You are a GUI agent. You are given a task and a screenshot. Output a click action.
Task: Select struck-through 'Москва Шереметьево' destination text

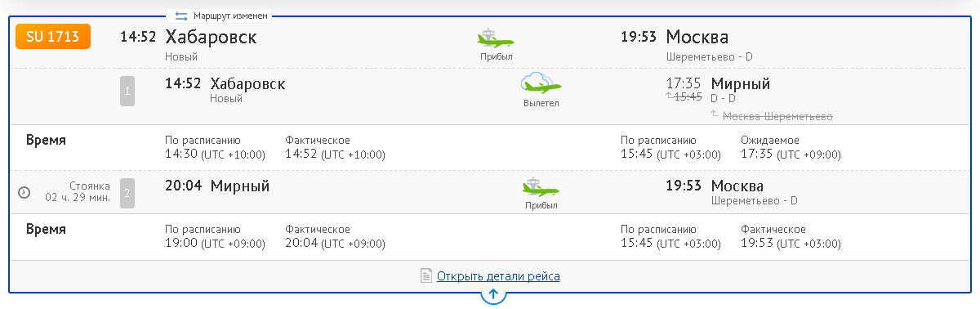pos(777,116)
